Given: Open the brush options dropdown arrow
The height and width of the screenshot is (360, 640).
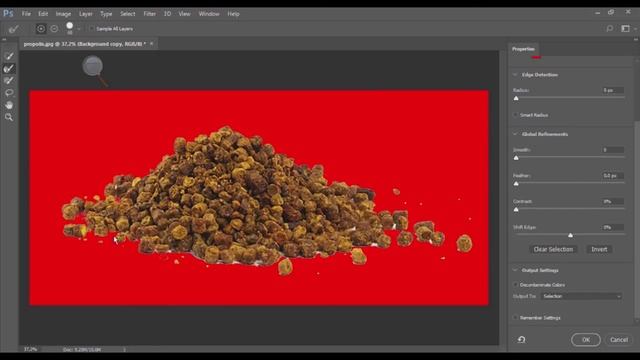Looking at the screenshot, I should coord(79,29).
